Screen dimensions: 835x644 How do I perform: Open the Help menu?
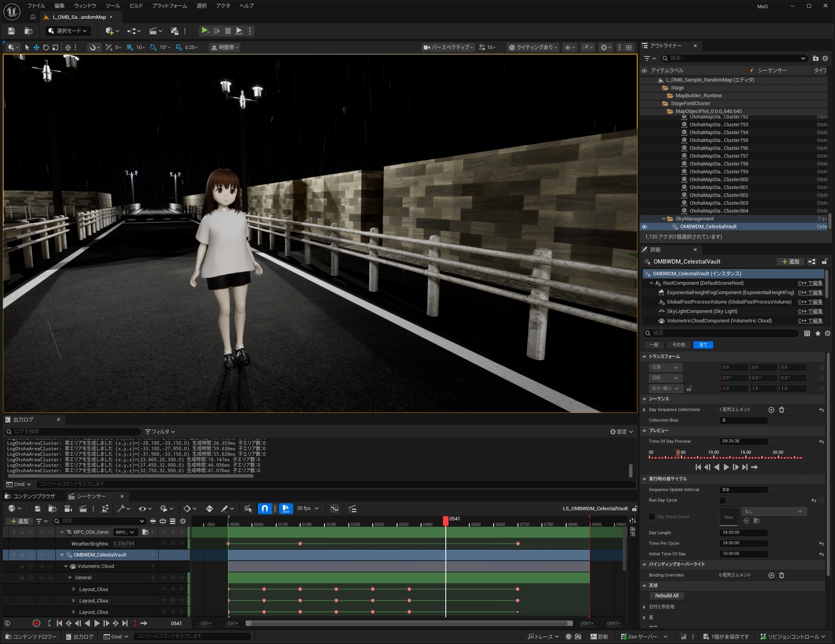247,6
